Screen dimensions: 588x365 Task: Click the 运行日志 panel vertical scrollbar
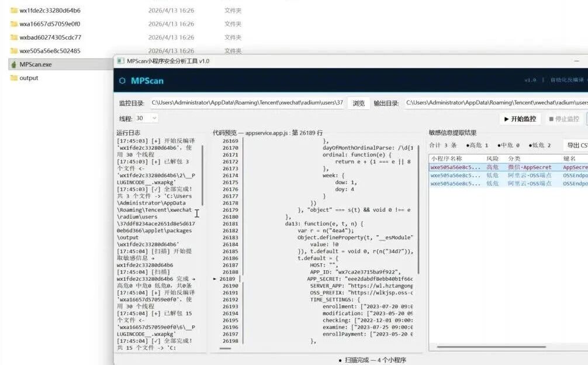click(202, 175)
